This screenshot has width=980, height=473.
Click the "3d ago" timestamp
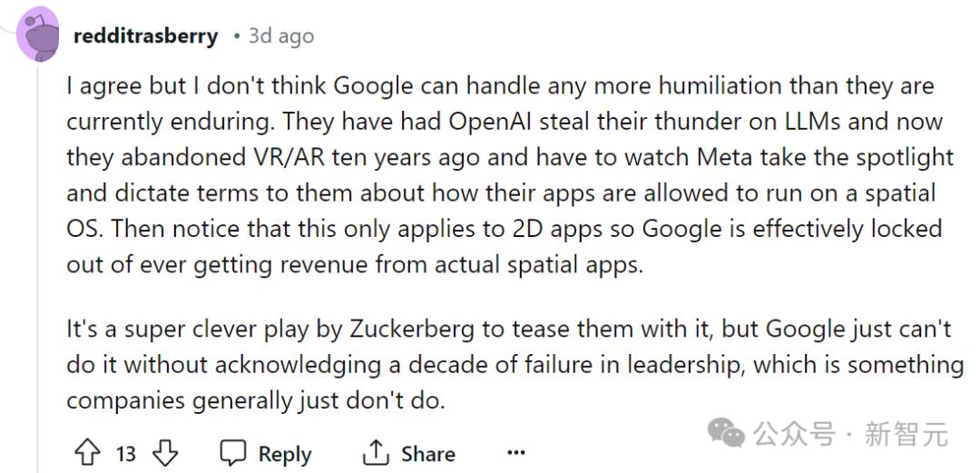point(281,36)
